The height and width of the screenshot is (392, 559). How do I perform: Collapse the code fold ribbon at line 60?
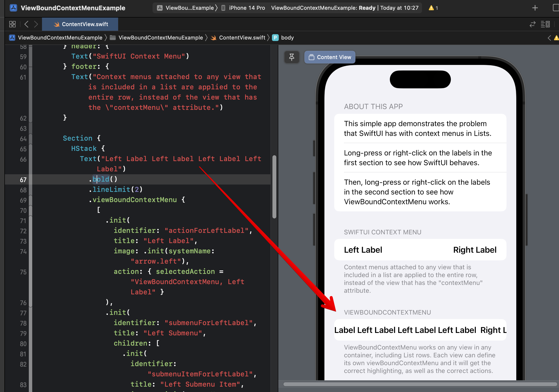[x=31, y=67]
